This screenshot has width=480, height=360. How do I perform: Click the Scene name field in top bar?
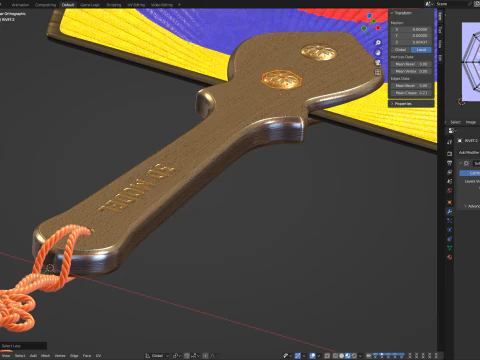click(450, 4)
